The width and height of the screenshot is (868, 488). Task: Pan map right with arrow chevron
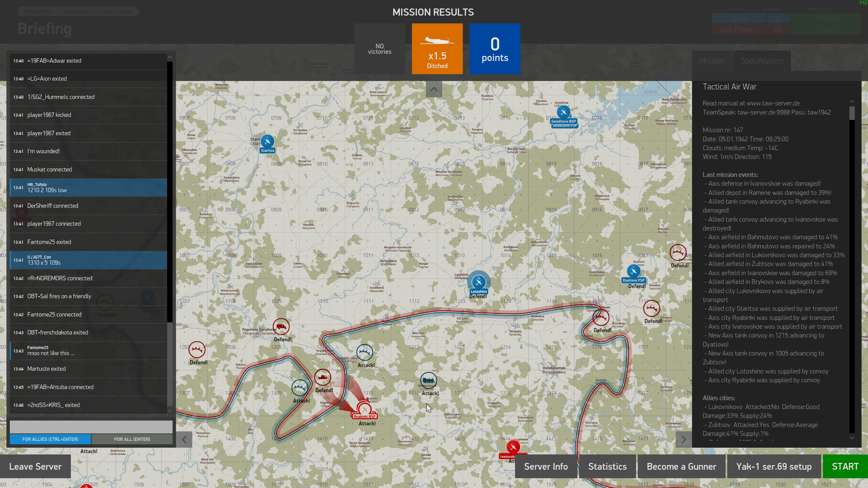(x=684, y=440)
